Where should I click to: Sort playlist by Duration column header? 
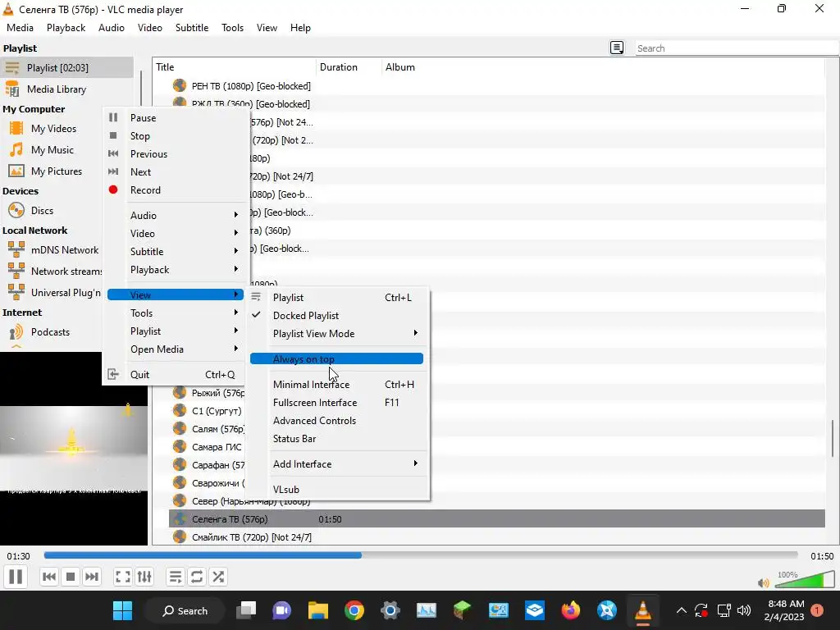coord(349,67)
